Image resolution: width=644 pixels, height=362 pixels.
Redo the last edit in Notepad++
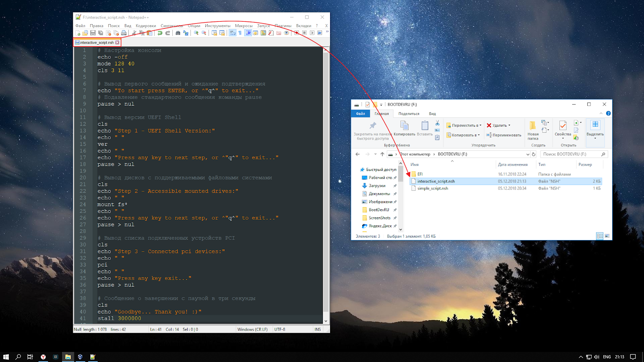click(167, 33)
